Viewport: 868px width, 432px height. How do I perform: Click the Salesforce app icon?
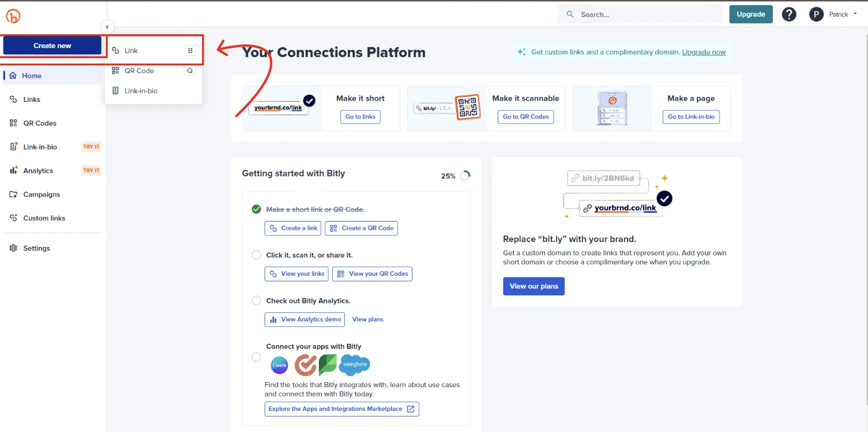click(x=355, y=365)
